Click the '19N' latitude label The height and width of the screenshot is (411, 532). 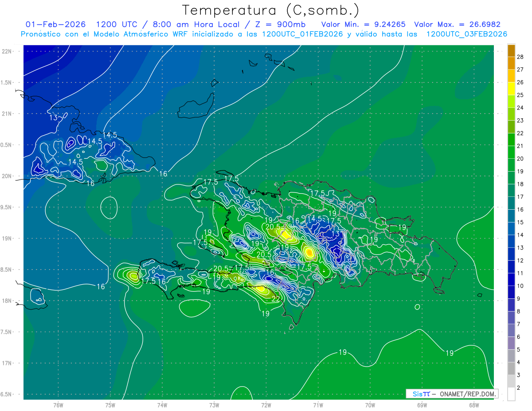pyautogui.click(x=7, y=238)
